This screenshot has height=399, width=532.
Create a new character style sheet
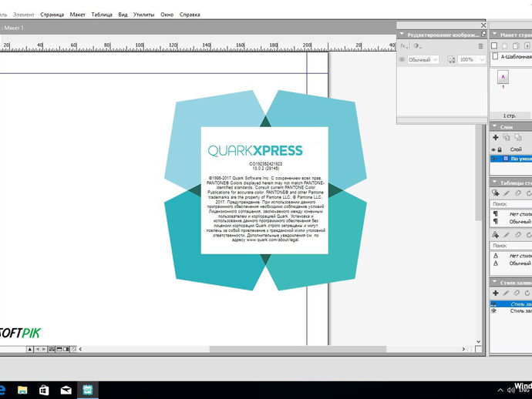pos(495,235)
